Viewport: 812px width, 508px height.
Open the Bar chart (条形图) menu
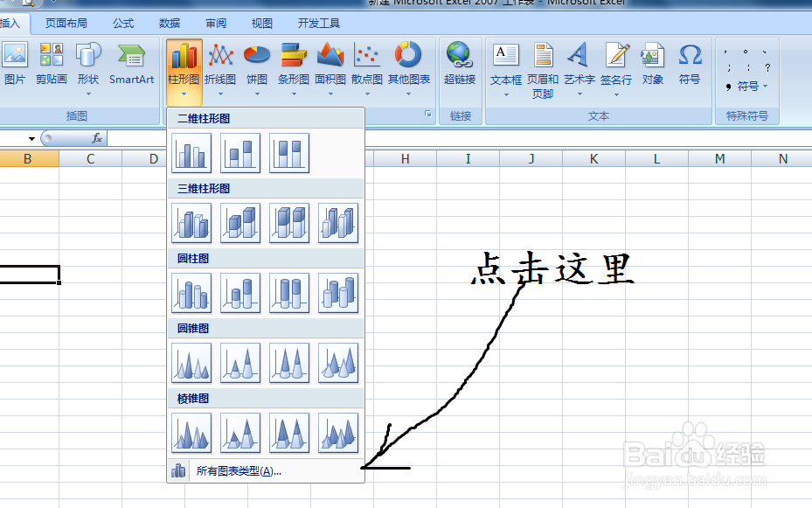pyautogui.click(x=294, y=69)
